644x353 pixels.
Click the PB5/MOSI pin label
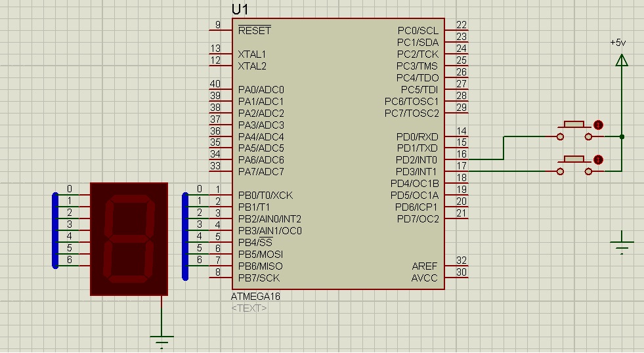[x=261, y=255]
